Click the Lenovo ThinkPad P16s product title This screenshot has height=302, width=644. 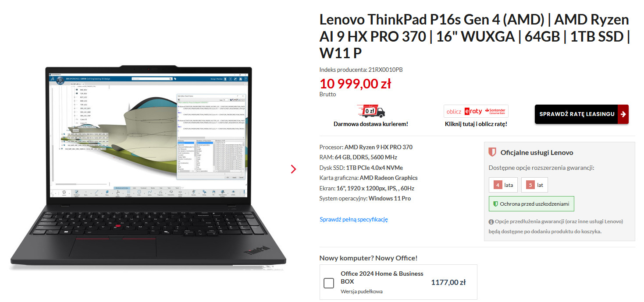point(475,36)
